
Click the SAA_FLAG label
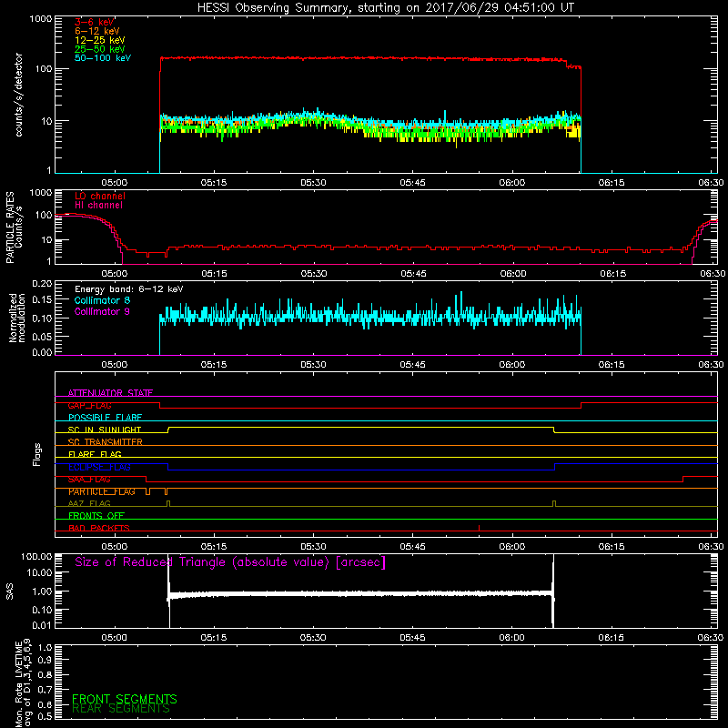coord(89,480)
